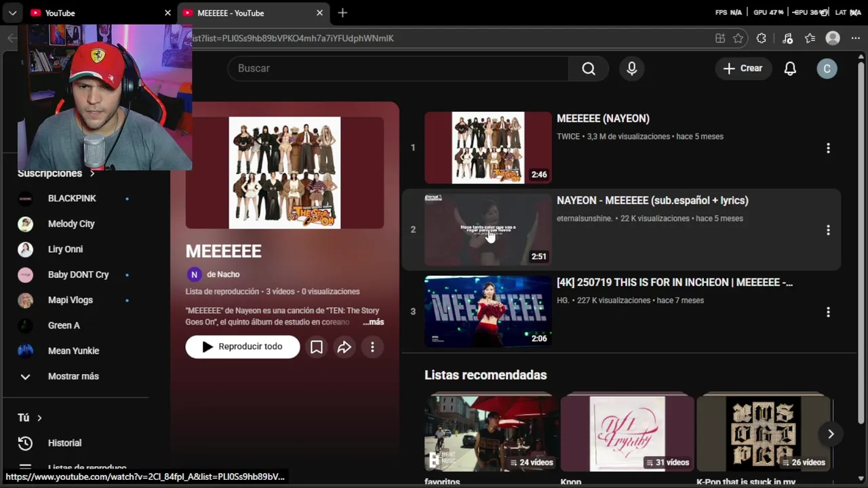Close the first YouTube tab
868x488 pixels.
167,13
